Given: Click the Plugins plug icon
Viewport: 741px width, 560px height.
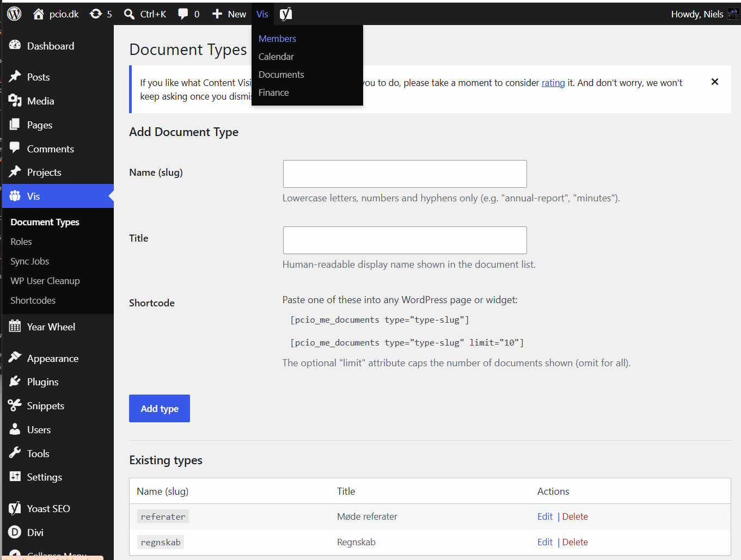Looking at the screenshot, I should 15,381.
